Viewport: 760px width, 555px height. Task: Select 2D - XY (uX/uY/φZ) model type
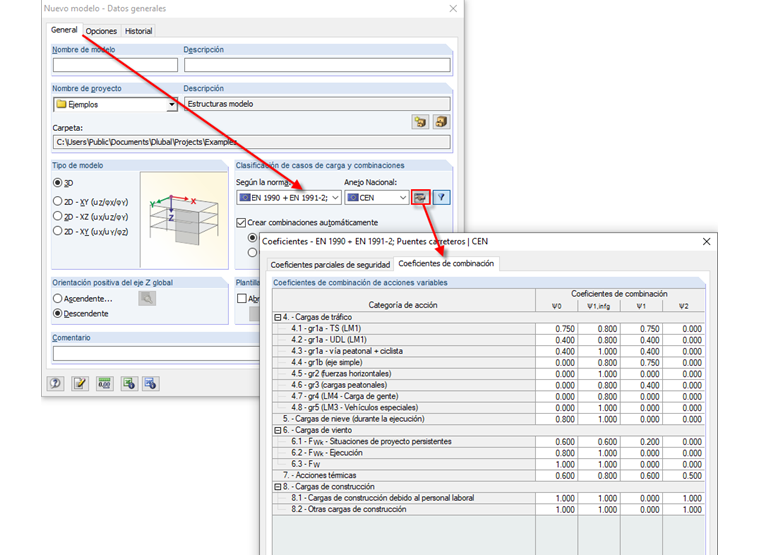pyautogui.click(x=58, y=231)
